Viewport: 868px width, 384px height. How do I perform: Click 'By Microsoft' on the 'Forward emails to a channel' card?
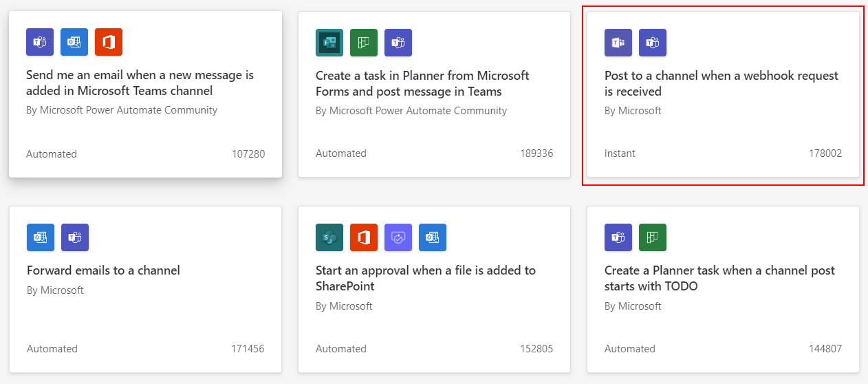tap(55, 290)
